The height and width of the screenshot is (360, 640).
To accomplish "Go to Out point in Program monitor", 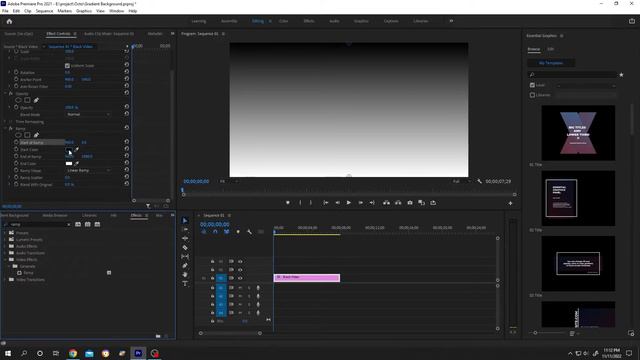I will point(372,202).
